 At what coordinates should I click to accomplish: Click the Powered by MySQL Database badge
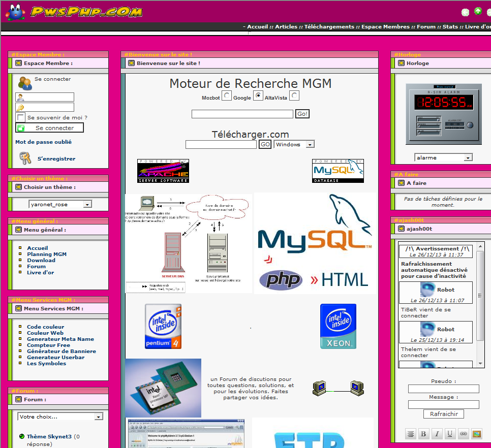tap(338, 171)
